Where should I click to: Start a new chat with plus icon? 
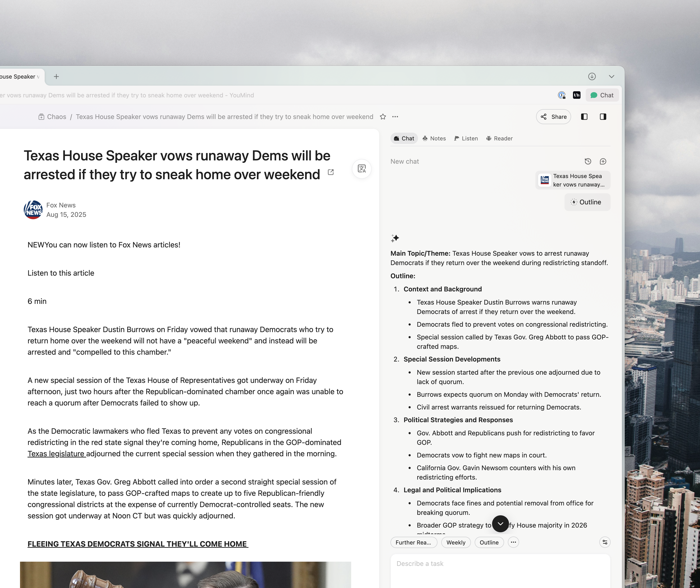603,161
